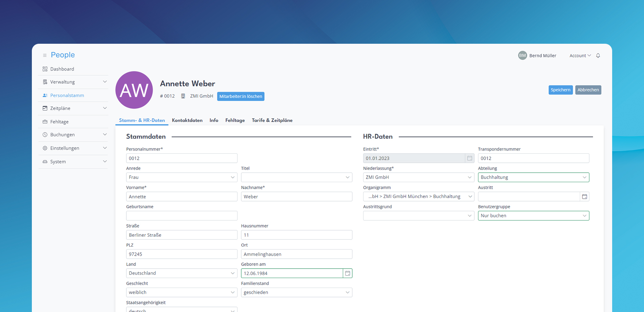This screenshot has width=644, height=312.
Task: Click the building icon beside ZMI GmbH
Action: (183, 96)
